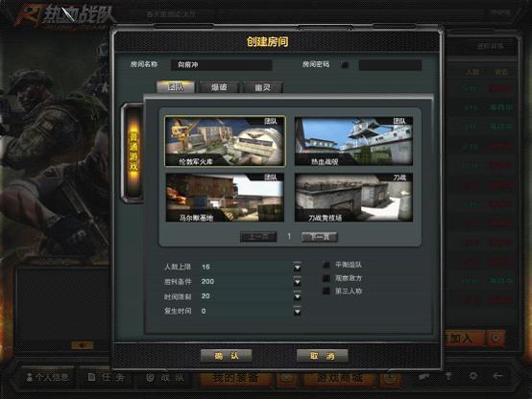Image resolution: width=532 pixels, height=399 pixels.
Task: Open the 战队 clan shield icon
Action: [x=151, y=377]
